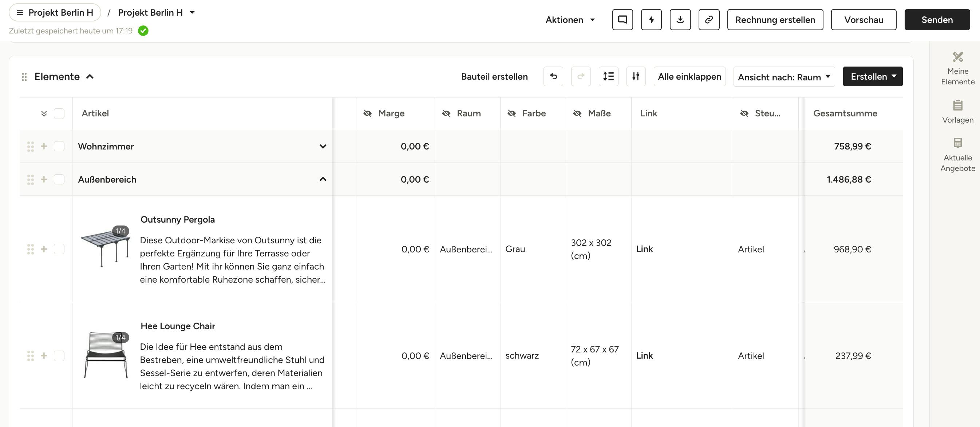
Task: Toggle visibility of the Steu... column
Action: click(x=744, y=114)
